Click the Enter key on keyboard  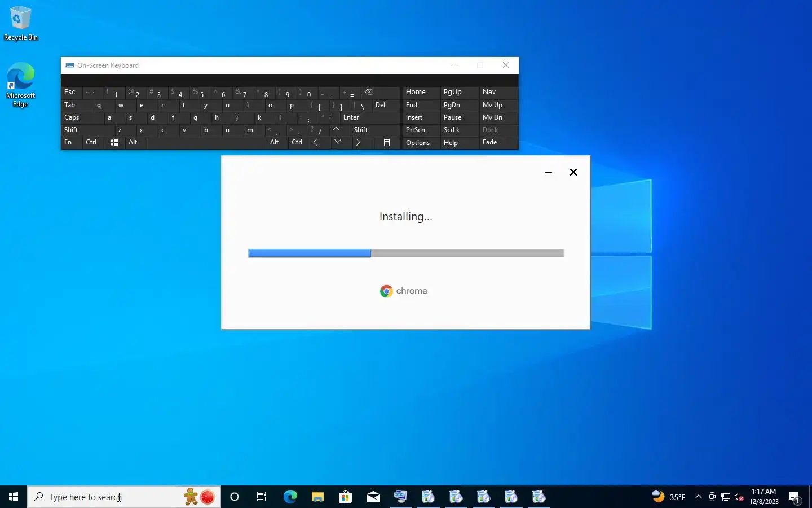pyautogui.click(x=369, y=117)
